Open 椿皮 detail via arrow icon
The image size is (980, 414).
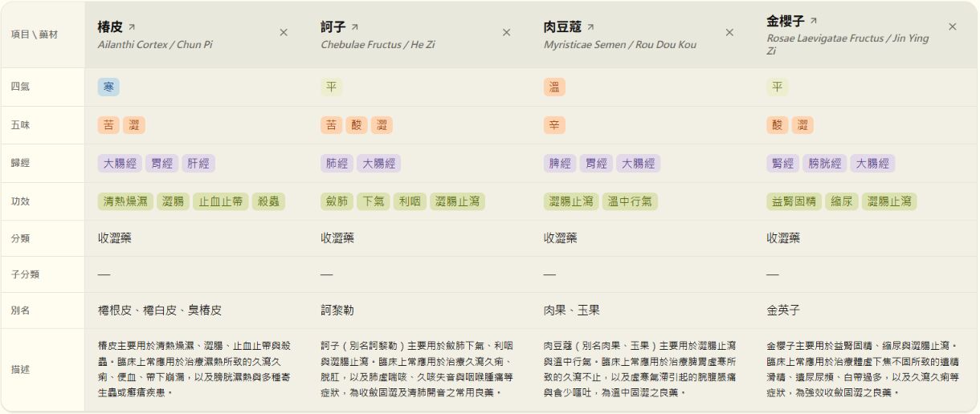click(132, 27)
